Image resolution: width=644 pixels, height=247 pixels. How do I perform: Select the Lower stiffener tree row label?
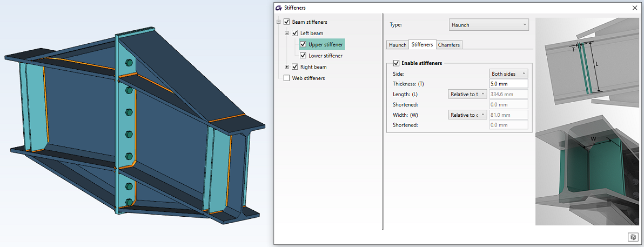pos(325,56)
